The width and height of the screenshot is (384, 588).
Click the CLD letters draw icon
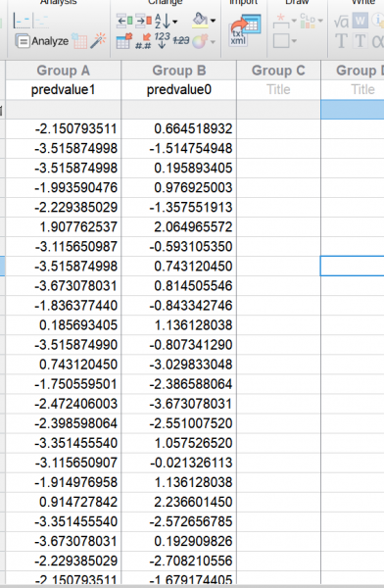coord(308,21)
